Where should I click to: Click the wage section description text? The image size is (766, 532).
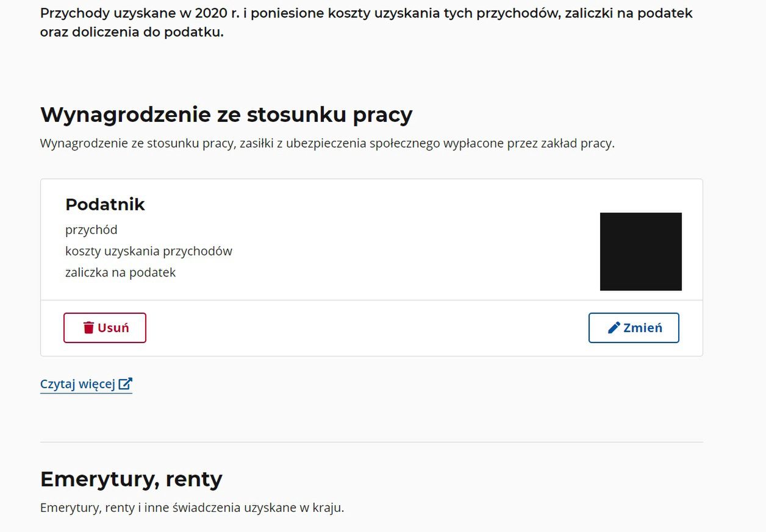point(327,143)
